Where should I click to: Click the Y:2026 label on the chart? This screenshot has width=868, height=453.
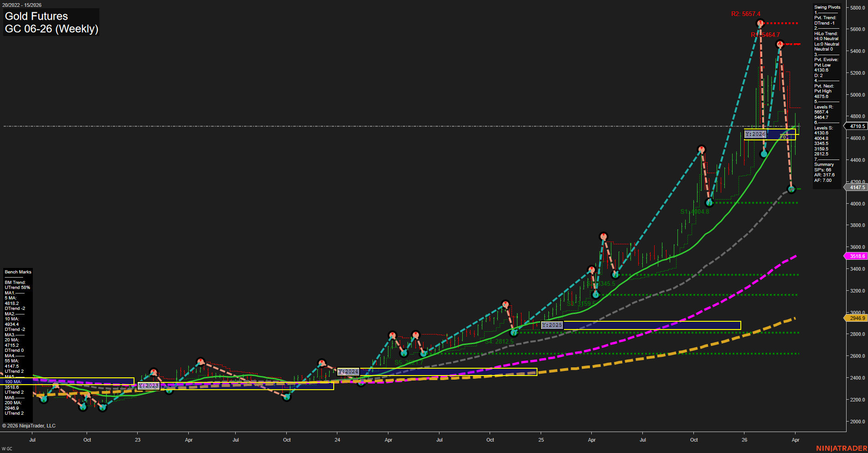point(756,134)
